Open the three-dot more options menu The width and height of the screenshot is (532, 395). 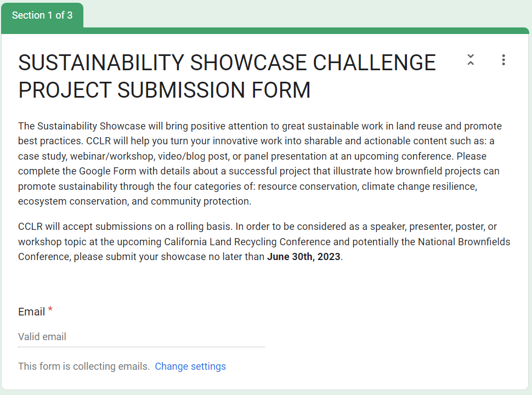point(503,60)
